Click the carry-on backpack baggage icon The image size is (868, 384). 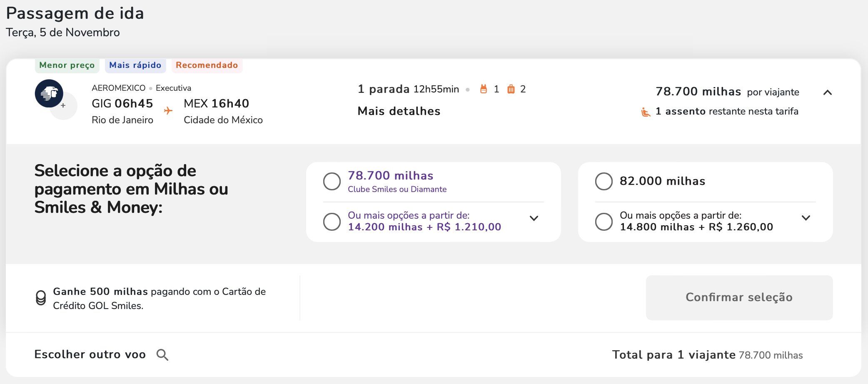484,89
